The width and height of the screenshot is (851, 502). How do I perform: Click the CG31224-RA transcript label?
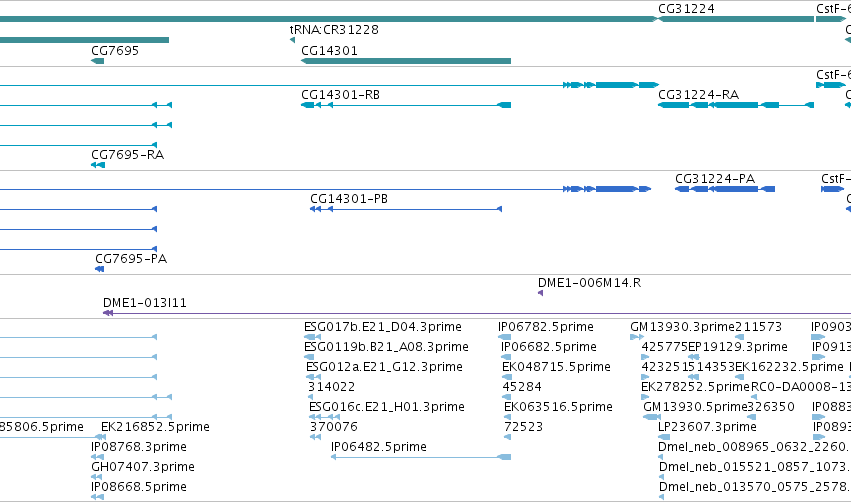click(698, 94)
